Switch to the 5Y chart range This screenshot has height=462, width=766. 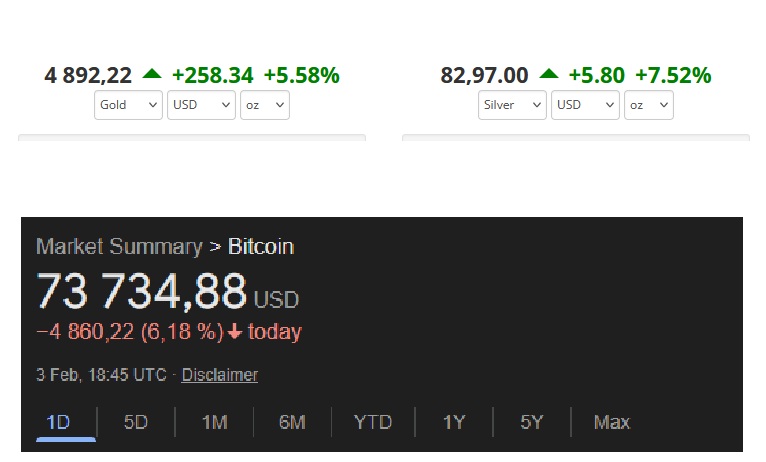(532, 422)
